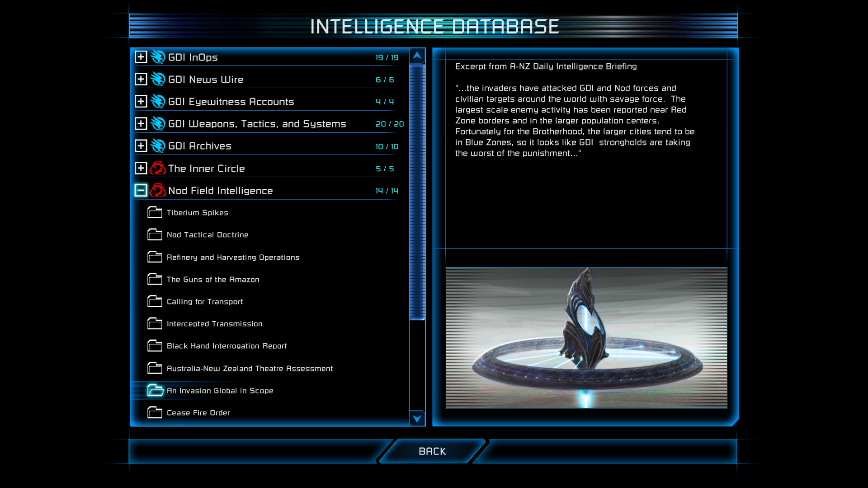Collapse the Nod Field Intelligence category

tap(141, 190)
